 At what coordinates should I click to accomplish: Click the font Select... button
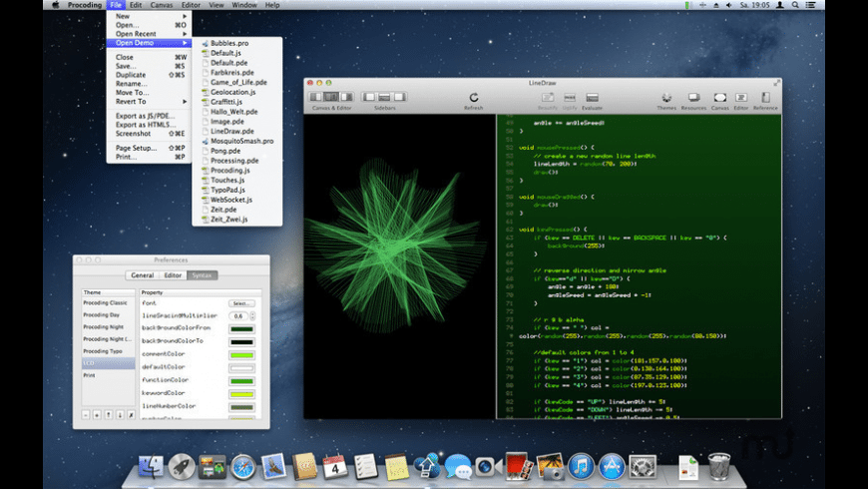click(241, 303)
